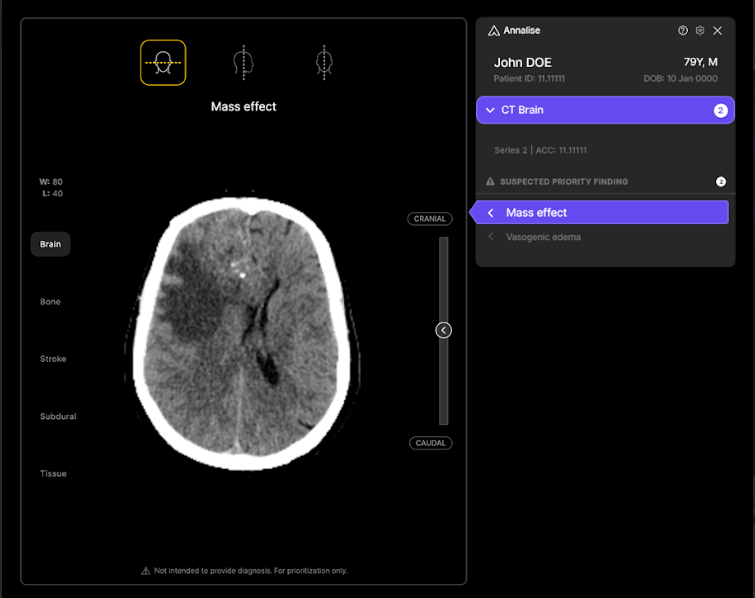Click the slice slider arrow handle
The height and width of the screenshot is (598, 755).
(444, 330)
